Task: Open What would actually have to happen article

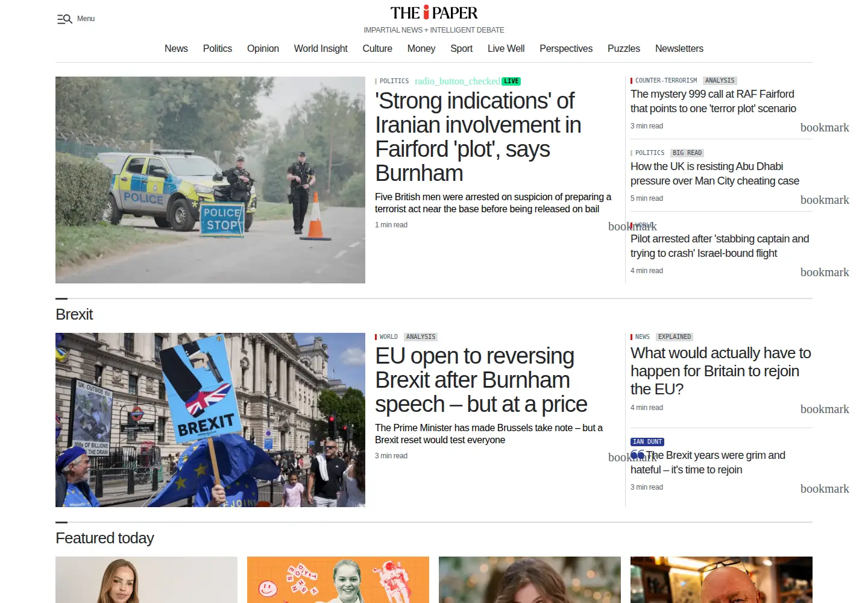Action: (721, 371)
